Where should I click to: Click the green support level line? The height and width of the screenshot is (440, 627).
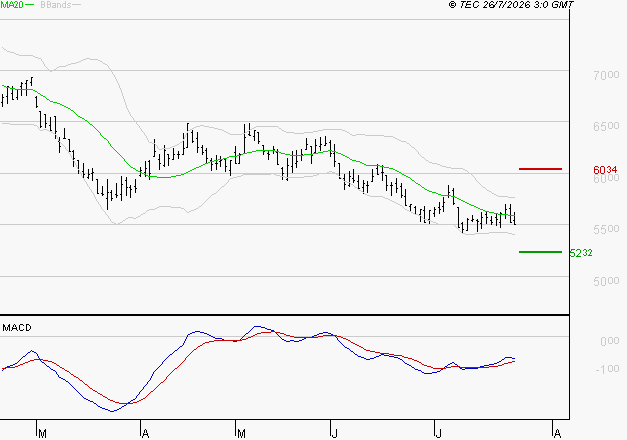click(x=540, y=252)
